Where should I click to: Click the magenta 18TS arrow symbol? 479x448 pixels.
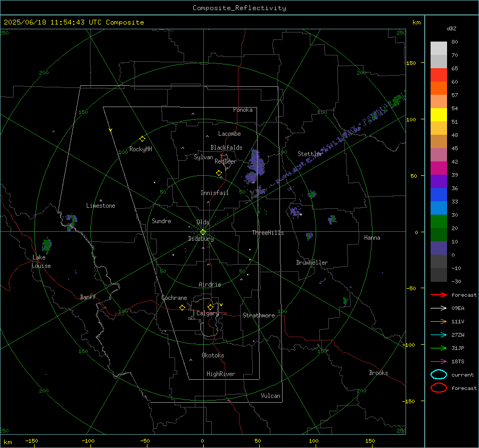point(439,362)
